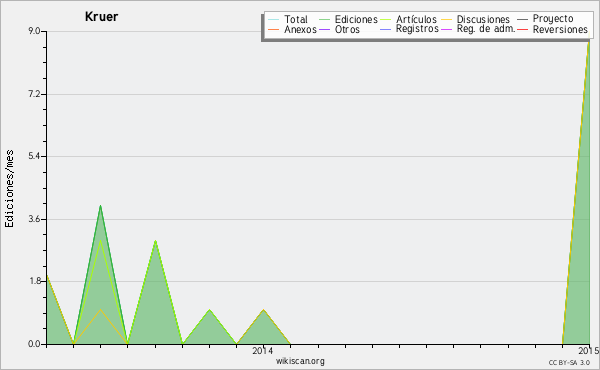Click the 9.0 y-axis value
This screenshot has height=370, width=600.
(x=34, y=31)
